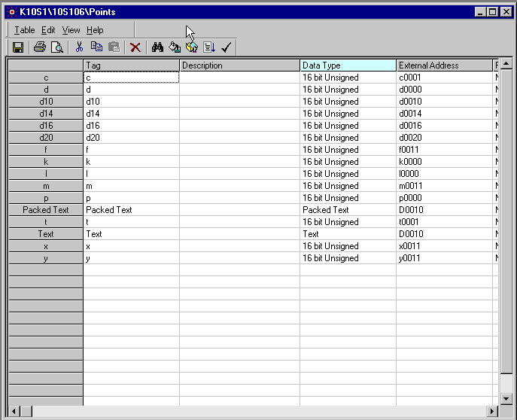This screenshot has width=517, height=420.
Task: Click Data Type cell Packed Text
Action: [x=348, y=210]
